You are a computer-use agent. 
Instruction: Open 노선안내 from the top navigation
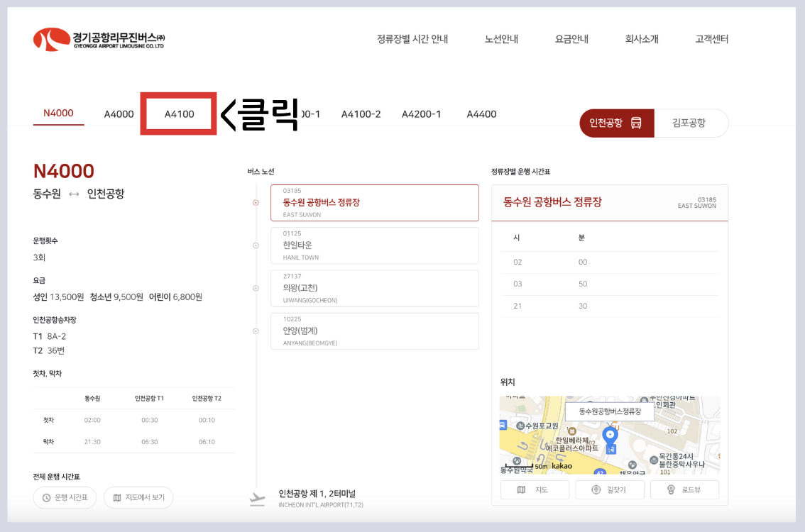pyautogui.click(x=501, y=39)
